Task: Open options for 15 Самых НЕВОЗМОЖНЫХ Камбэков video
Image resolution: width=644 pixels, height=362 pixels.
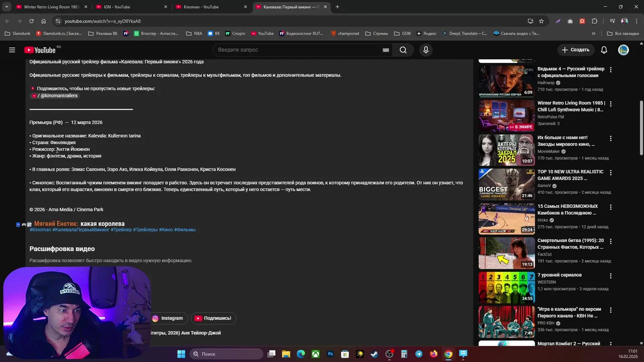Action: 611,207
